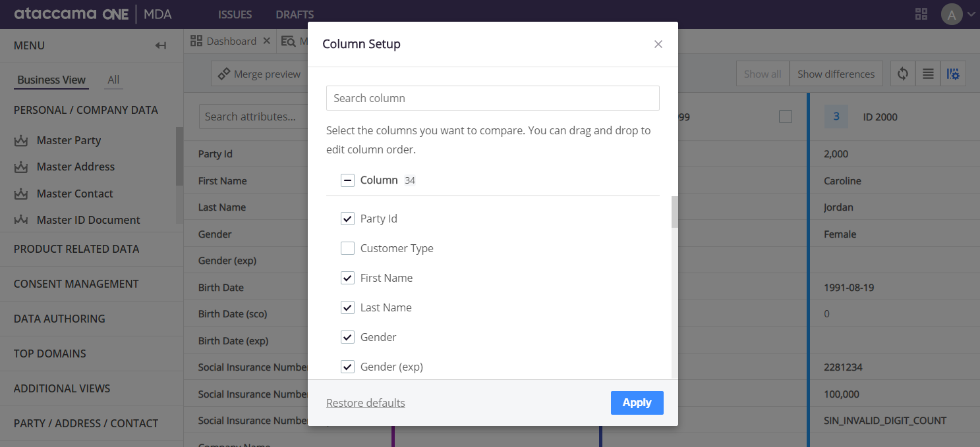Viewport: 980px width, 447px height.
Task: Enable the Customer Type column checkbox
Action: [x=347, y=248]
